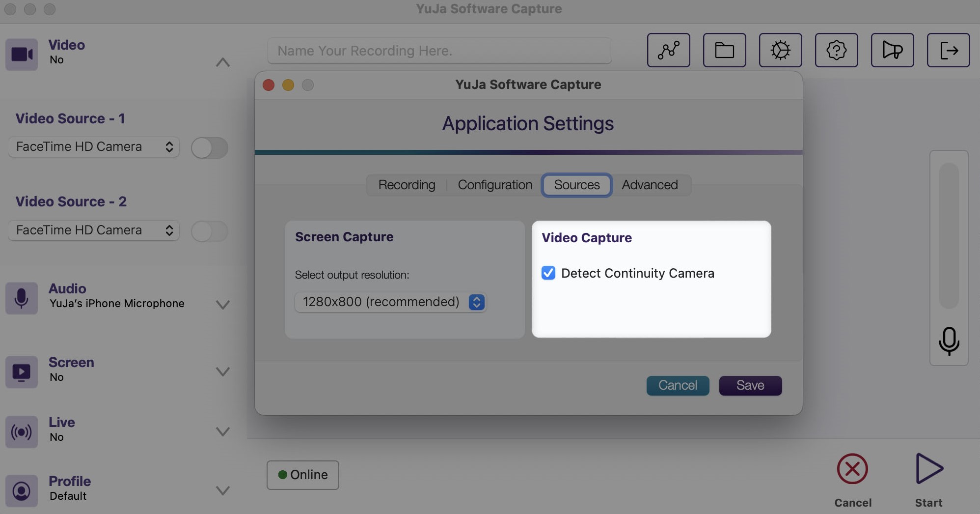
Task: Click the Save button
Action: 750,386
